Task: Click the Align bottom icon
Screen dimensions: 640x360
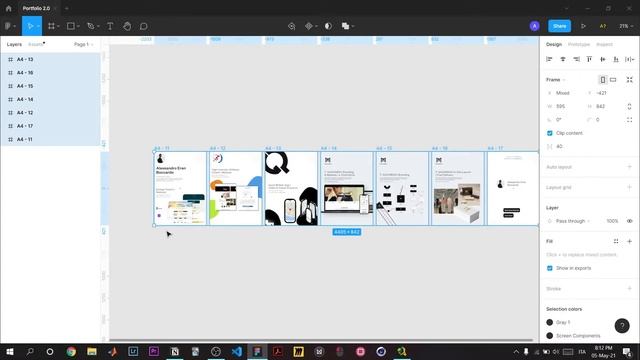Action: tap(616, 59)
